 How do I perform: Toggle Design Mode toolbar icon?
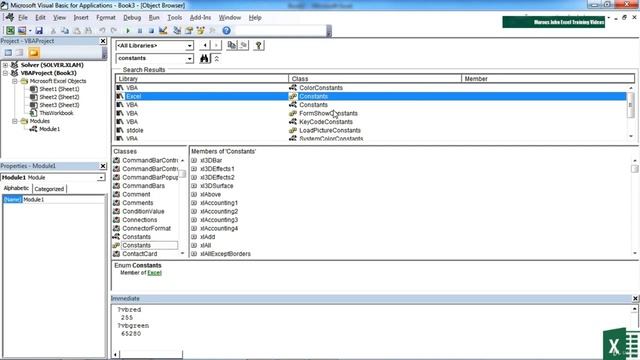tap(163, 31)
